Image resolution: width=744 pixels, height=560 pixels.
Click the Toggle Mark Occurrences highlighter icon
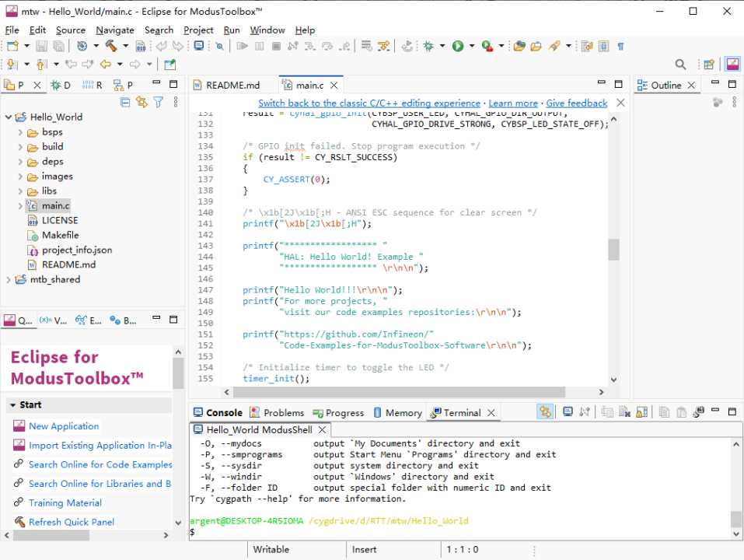pos(554,46)
